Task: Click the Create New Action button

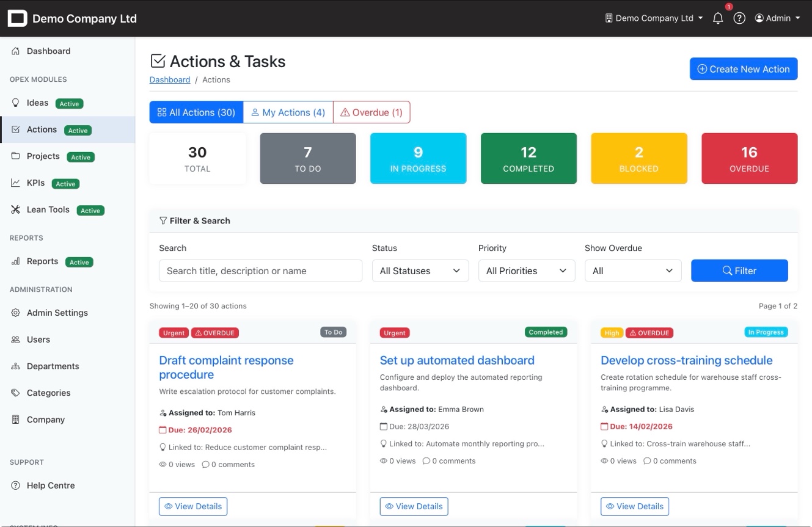Action: coord(744,69)
